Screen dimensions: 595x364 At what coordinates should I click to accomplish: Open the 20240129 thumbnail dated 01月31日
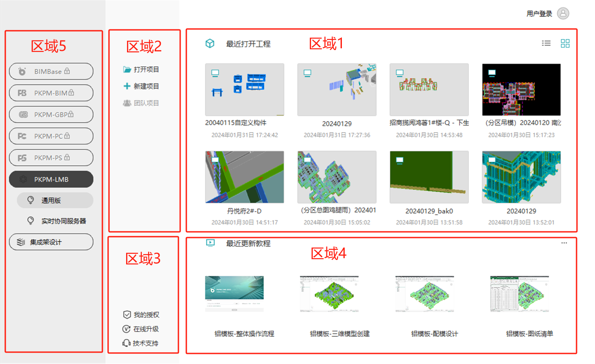pyautogui.click(x=337, y=90)
